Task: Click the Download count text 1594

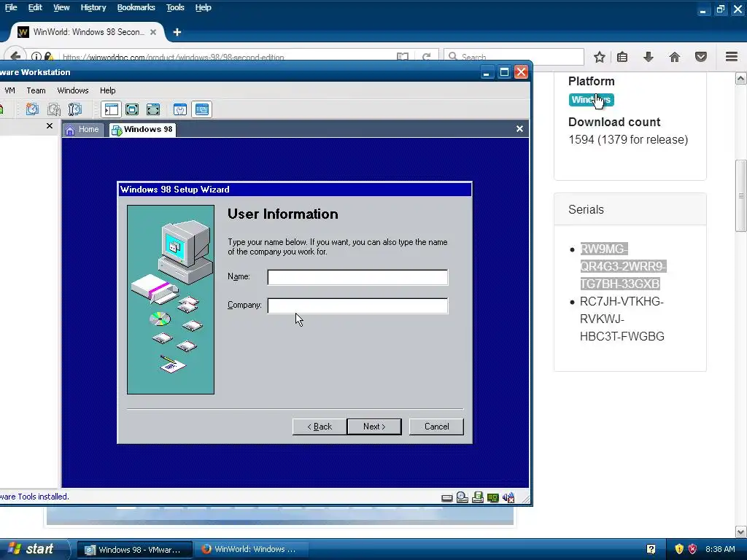Action: pos(628,139)
